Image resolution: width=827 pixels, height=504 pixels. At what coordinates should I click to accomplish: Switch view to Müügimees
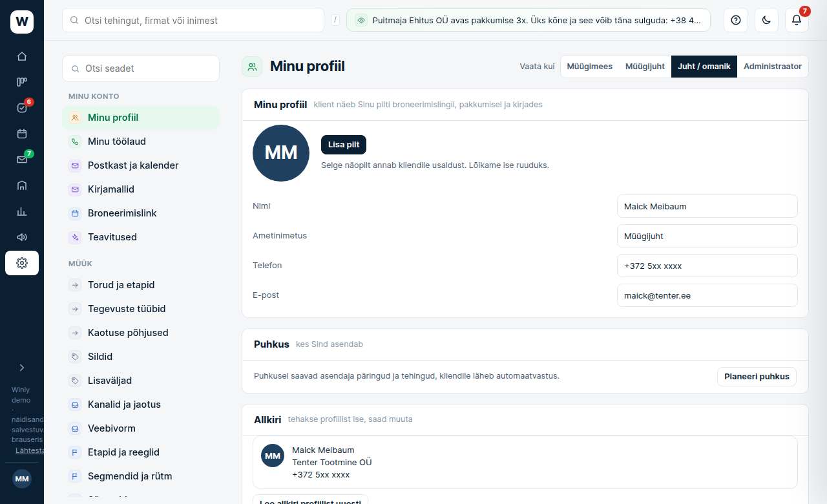(x=590, y=67)
